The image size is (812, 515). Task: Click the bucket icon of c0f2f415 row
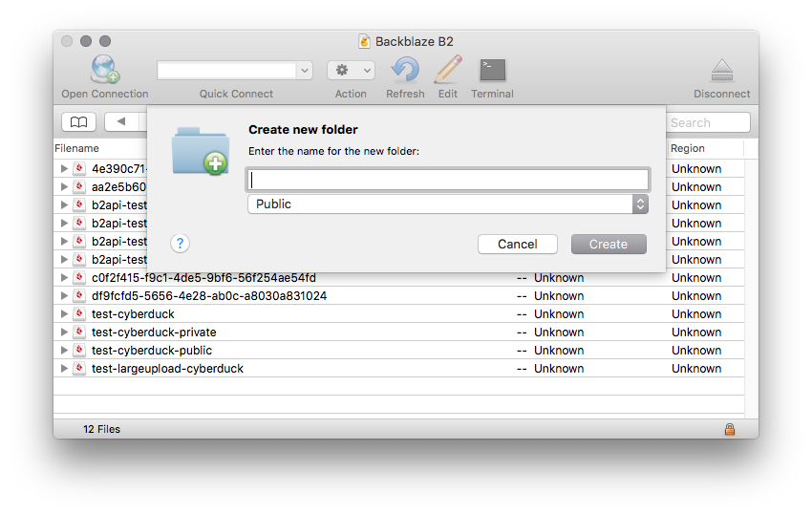pos(79,277)
